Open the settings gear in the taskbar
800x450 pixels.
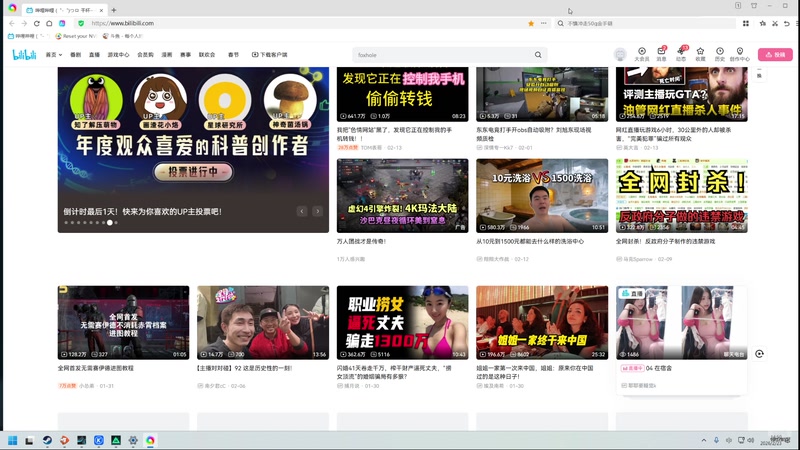(133, 440)
